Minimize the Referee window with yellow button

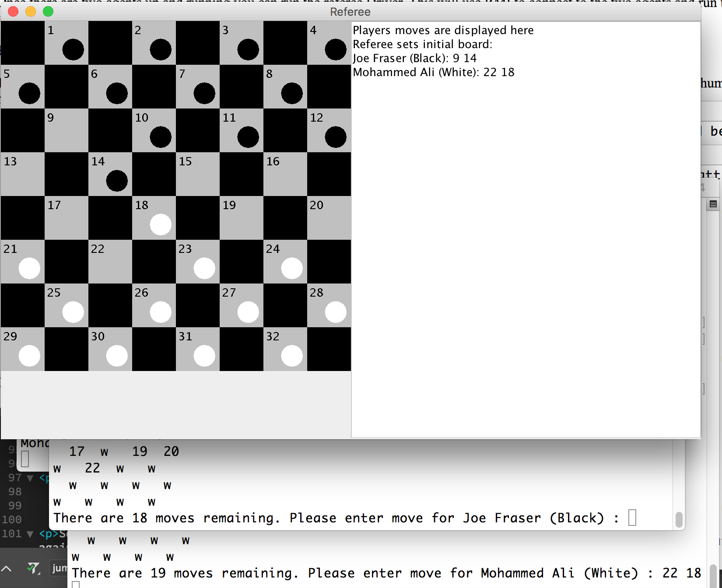(31, 11)
